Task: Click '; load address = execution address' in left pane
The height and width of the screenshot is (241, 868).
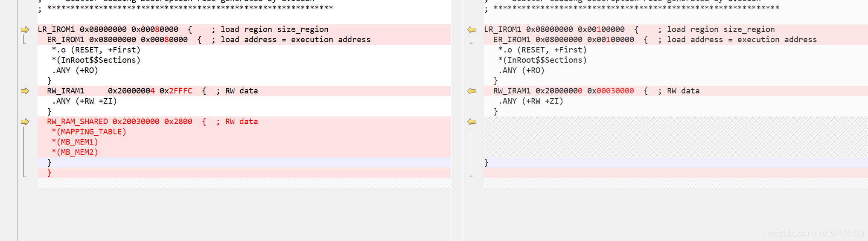Action: 291,40
